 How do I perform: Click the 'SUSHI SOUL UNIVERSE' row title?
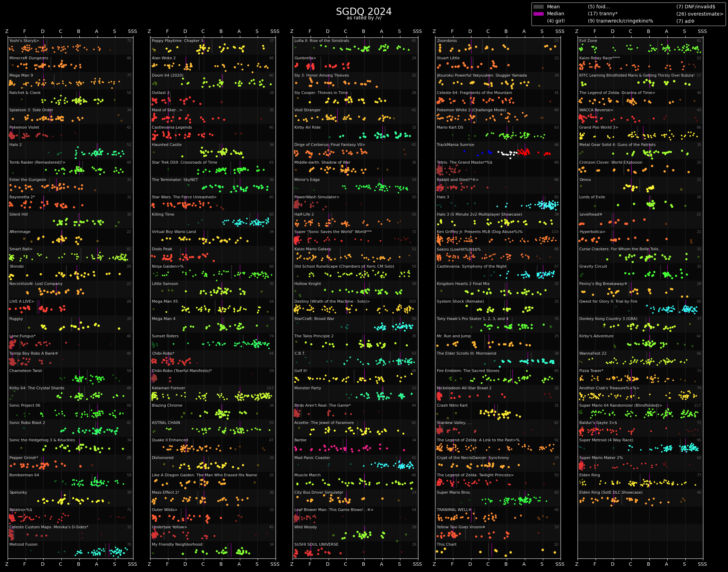pos(317,545)
